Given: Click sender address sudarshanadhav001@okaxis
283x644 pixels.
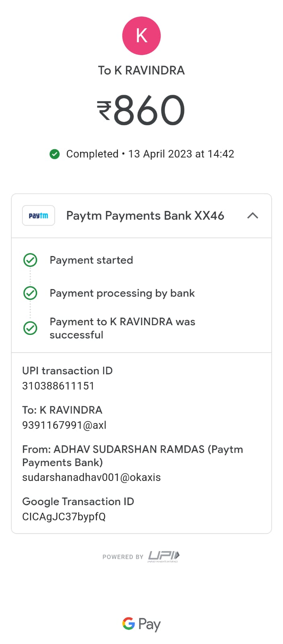Looking at the screenshot, I should pyautogui.click(x=91, y=477).
